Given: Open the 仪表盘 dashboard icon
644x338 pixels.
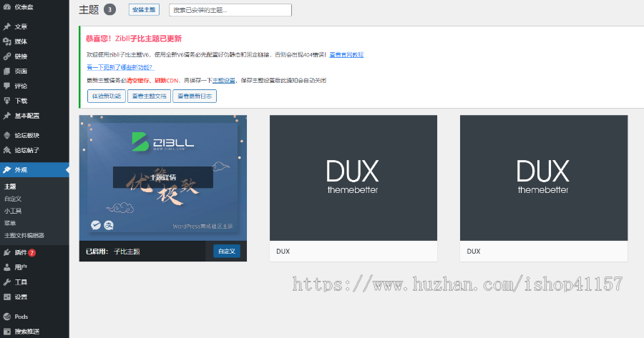Looking at the screenshot, I should pyautogui.click(x=7, y=7).
